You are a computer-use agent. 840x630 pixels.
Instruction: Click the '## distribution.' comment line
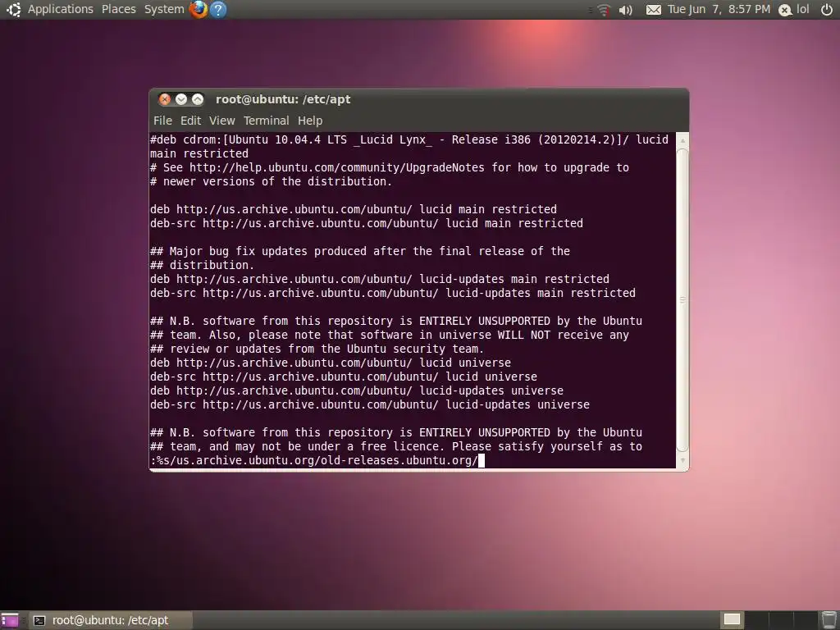tap(202, 265)
